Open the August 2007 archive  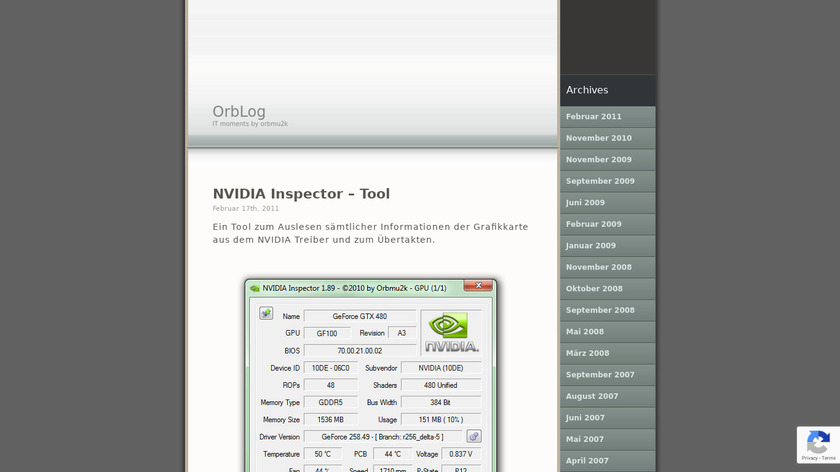pos(608,396)
